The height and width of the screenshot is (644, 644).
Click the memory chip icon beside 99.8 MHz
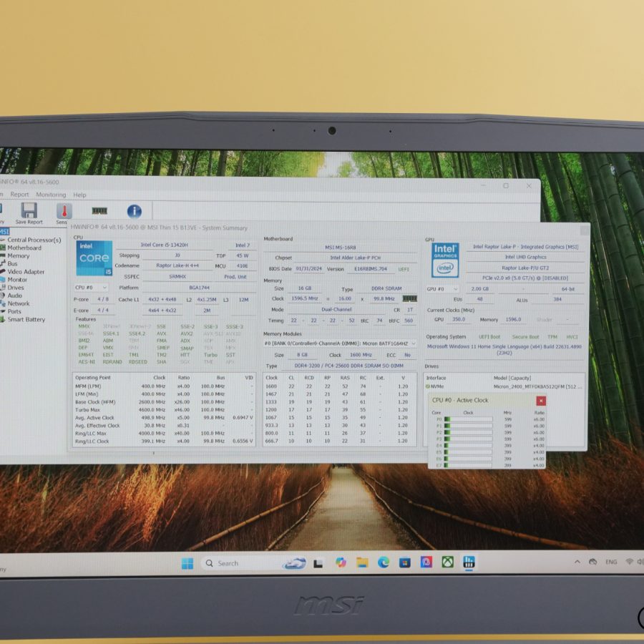(409, 298)
